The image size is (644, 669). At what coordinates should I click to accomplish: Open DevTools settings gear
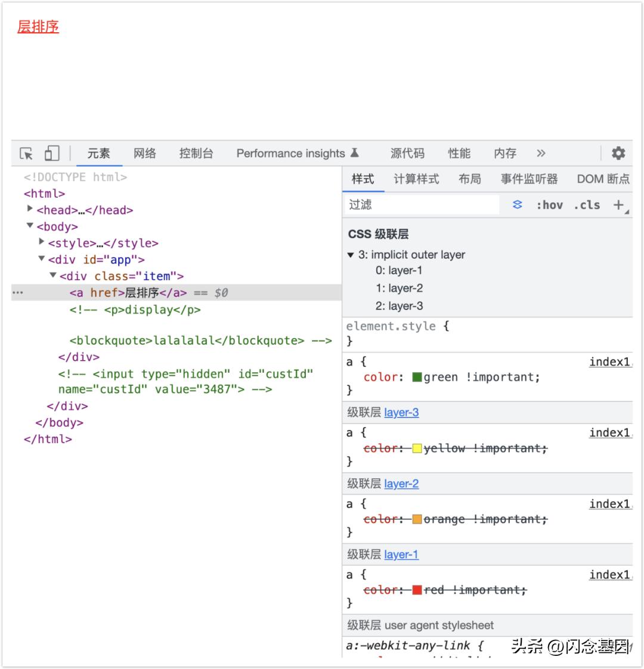[618, 153]
